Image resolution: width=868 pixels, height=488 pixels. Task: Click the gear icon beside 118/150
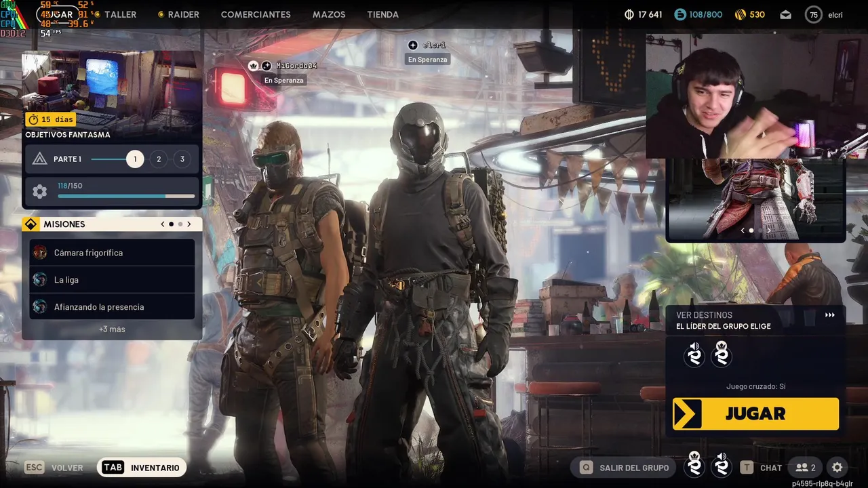[40, 192]
